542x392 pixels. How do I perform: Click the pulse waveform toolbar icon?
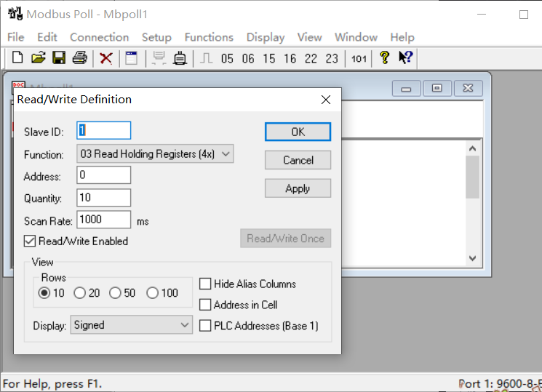[207, 58]
